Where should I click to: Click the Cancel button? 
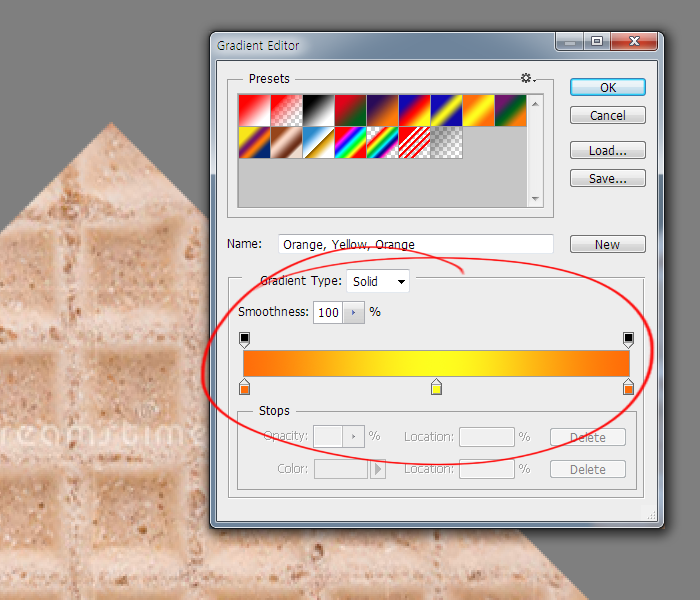(x=608, y=116)
